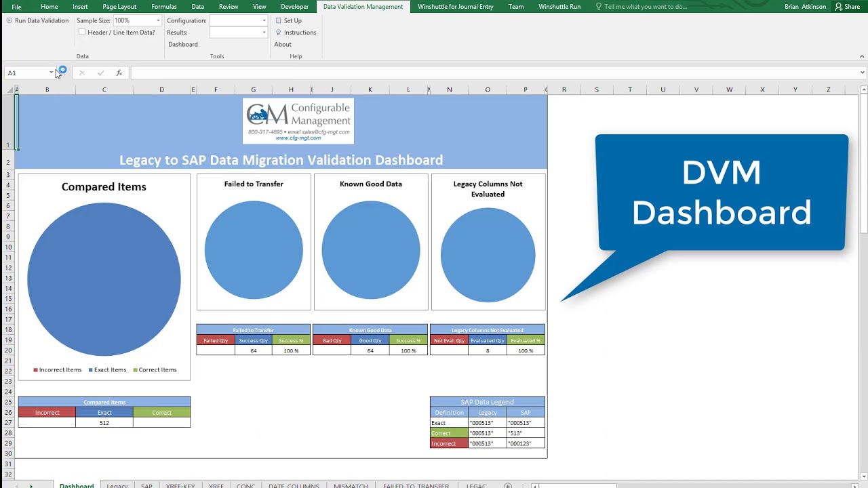Viewport: 868px width, 488px height.
Task: Select the legend cell "000123"
Action: tap(526, 443)
